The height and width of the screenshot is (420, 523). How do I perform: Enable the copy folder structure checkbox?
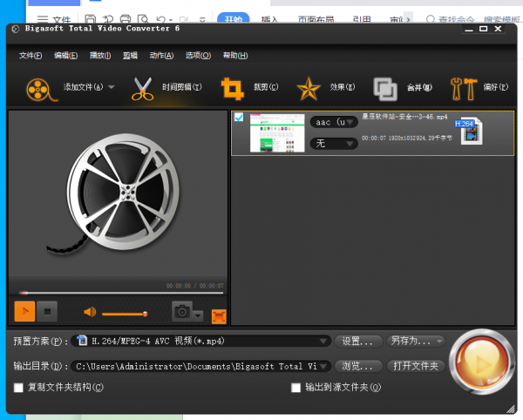point(18,388)
